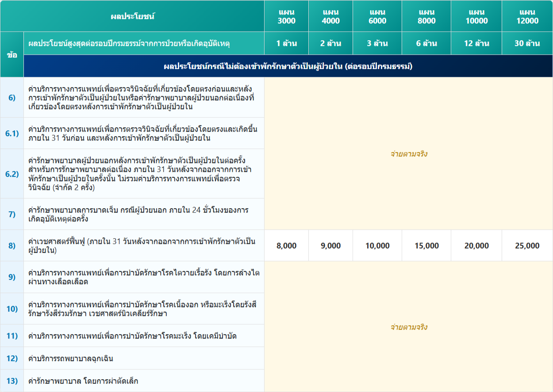553x392 pixels.
Task: Select the ผลประโยชน์ header cell
Action: (132, 16)
